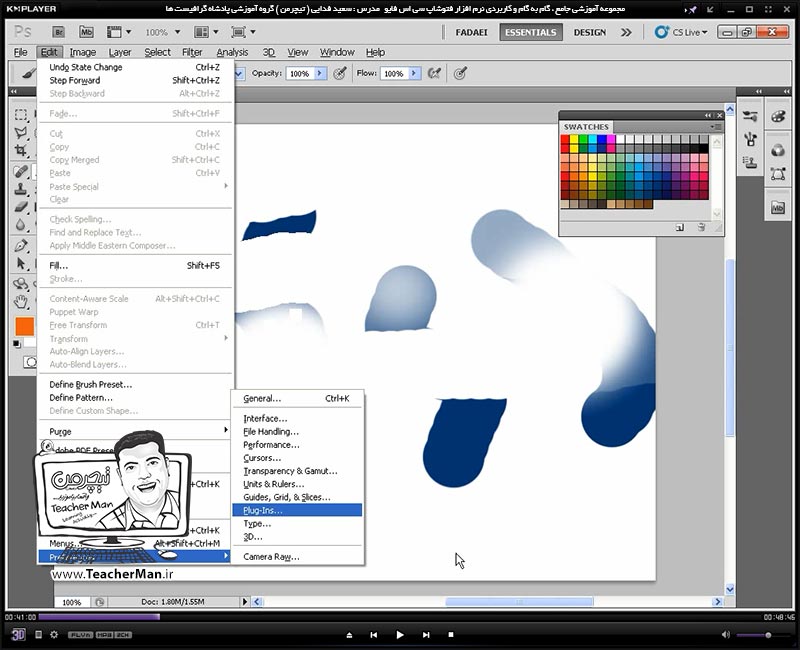The height and width of the screenshot is (650, 800).
Task: Pick the red swatch in Swatches panel
Action: [x=565, y=139]
